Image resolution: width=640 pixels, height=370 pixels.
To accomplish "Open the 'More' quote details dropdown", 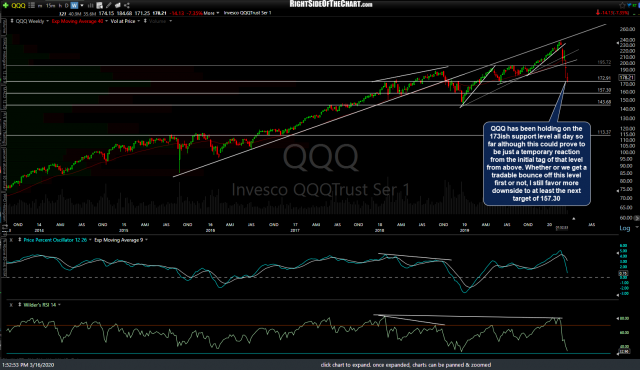I will 211,13.
